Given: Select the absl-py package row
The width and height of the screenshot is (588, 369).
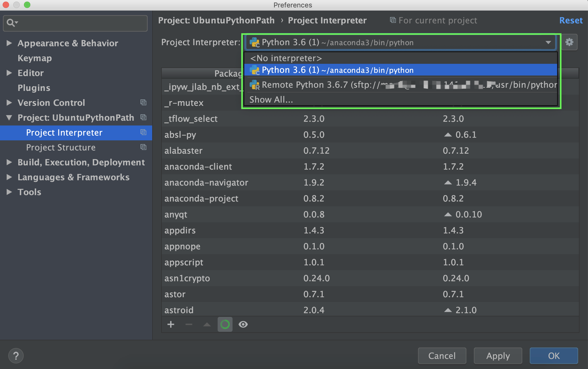Looking at the screenshot, I should pos(370,135).
